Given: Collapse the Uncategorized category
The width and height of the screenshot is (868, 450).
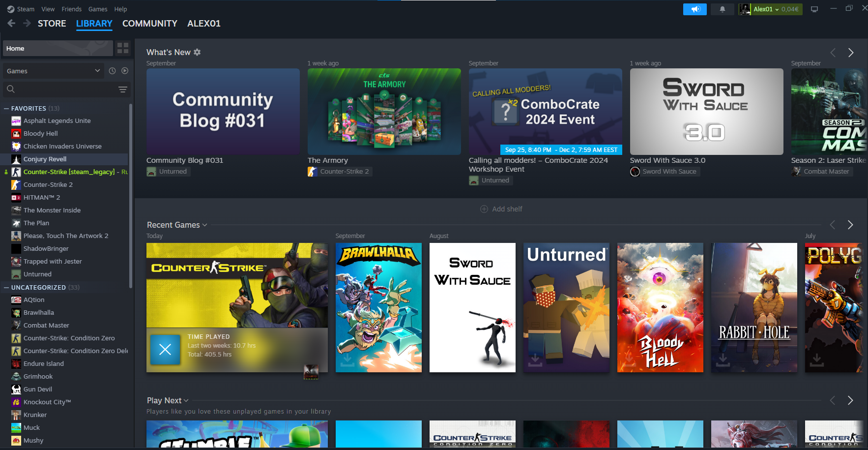Looking at the screenshot, I should click(6, 287).
